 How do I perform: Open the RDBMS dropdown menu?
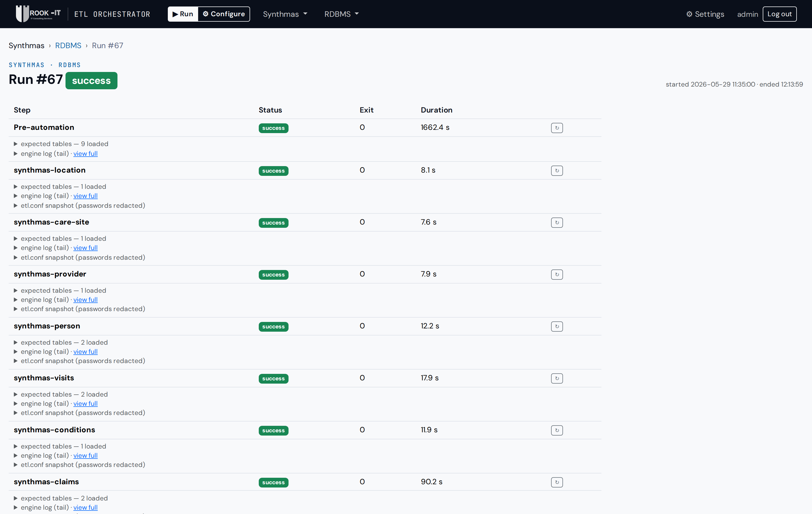pyautogui.click(x=341, y=14)
